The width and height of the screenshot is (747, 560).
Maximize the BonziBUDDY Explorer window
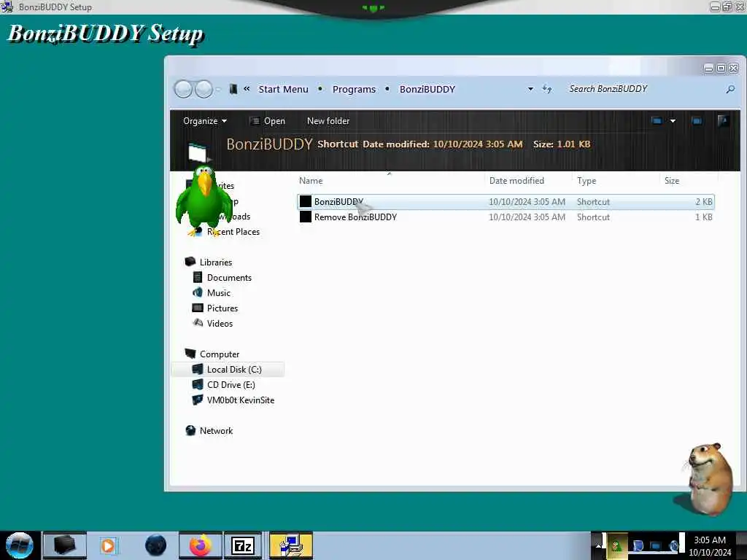721,69
